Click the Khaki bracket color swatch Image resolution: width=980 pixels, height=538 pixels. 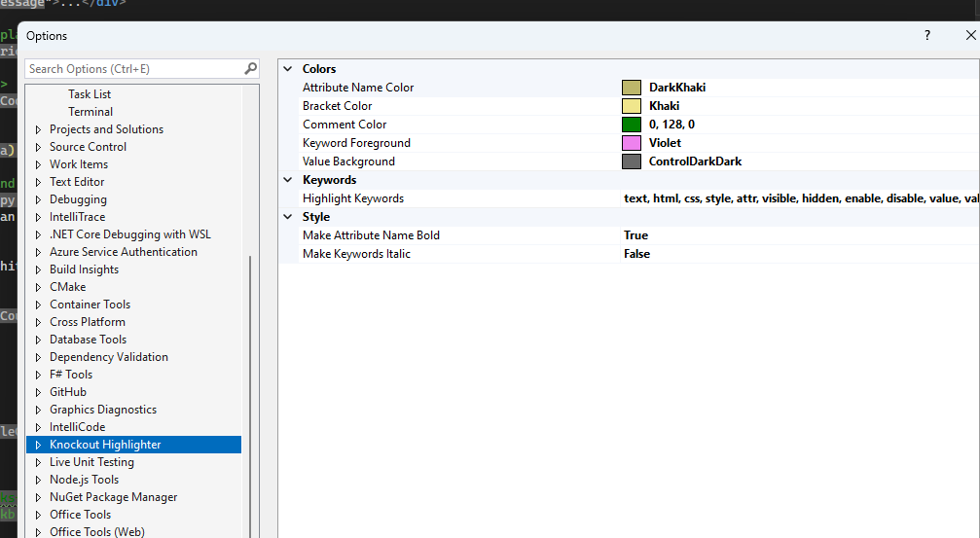(632, 106)
